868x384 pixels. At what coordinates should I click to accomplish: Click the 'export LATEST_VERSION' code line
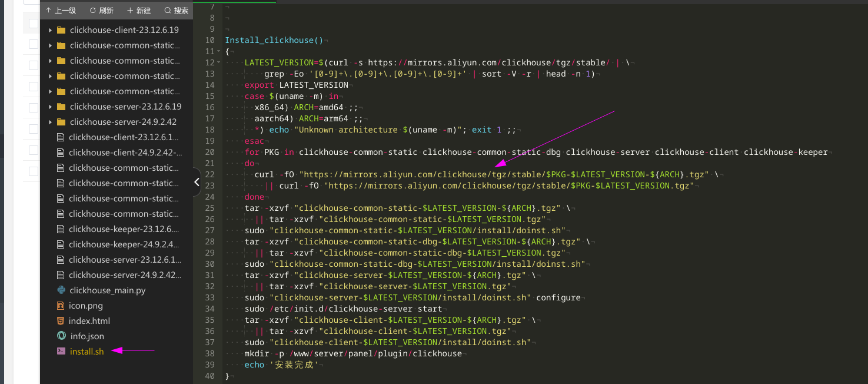pyautogui.click(x=297, y=85)
